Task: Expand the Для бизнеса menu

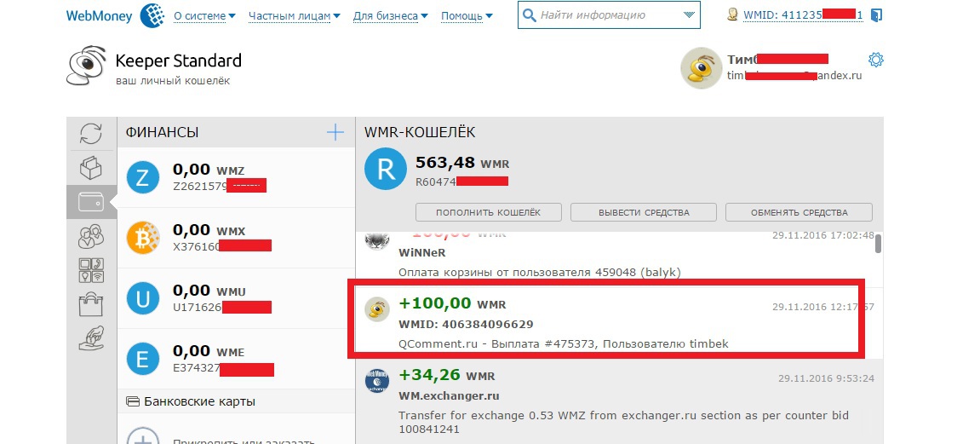Action: (391, 15)
